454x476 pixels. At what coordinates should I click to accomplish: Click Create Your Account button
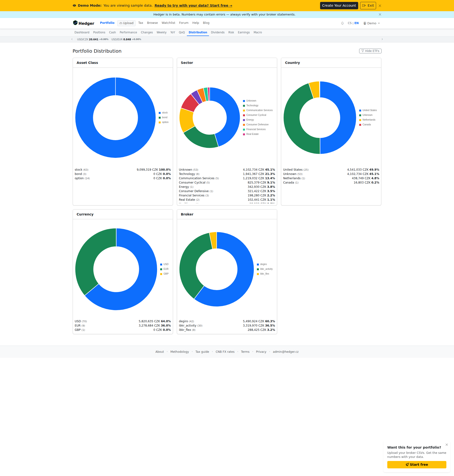point(339,5)
